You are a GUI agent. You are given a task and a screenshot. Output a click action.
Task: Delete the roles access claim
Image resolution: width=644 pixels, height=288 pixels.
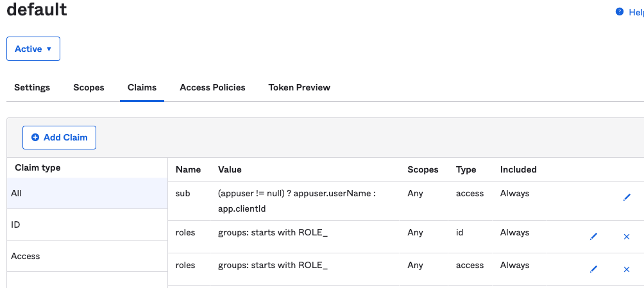point(627,269)
